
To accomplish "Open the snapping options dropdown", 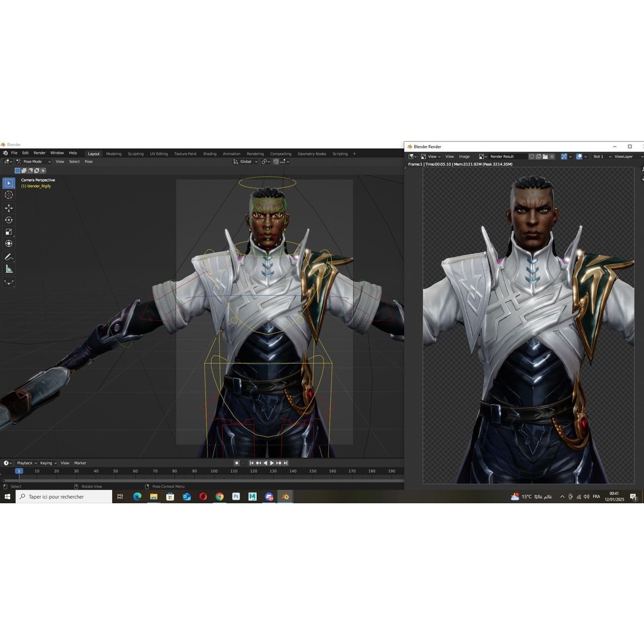I will coord(284,162).
